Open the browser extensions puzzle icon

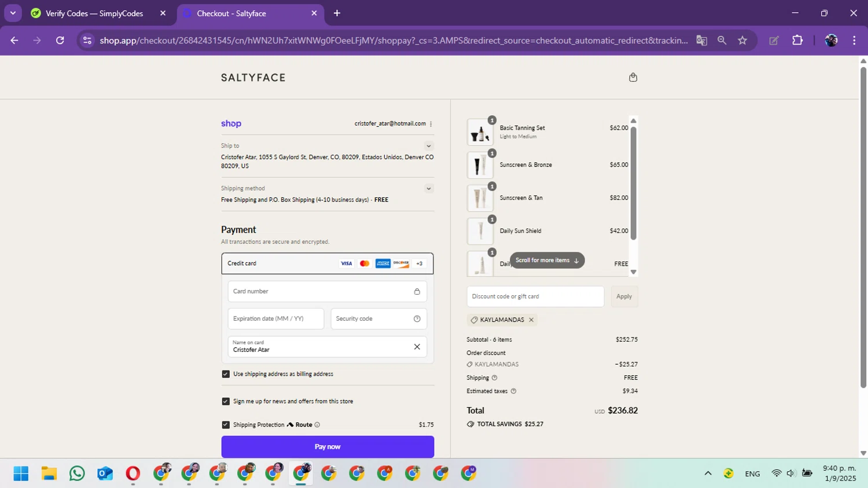[797, 40]
